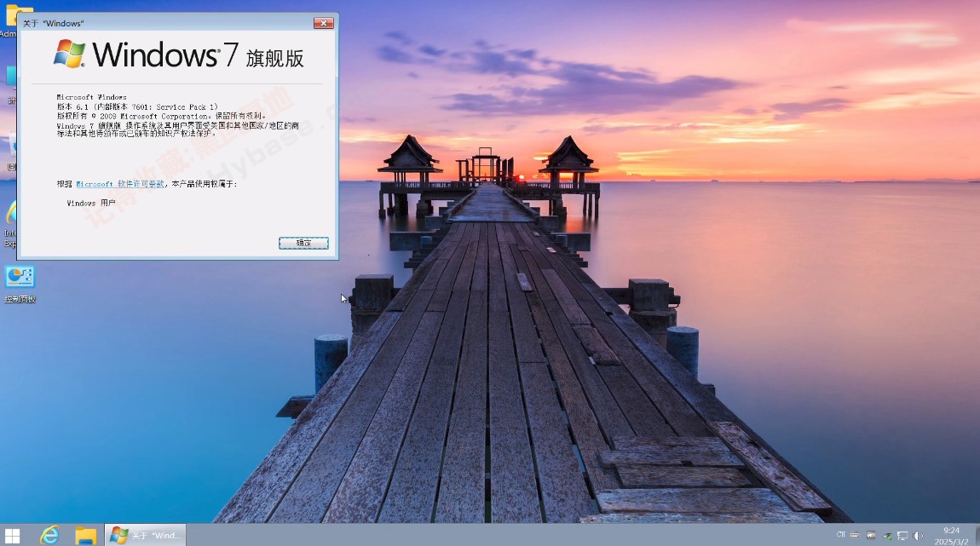Click the 确定 button in About Windows
This screenshot has width=980, height=546.
point(303,243)
